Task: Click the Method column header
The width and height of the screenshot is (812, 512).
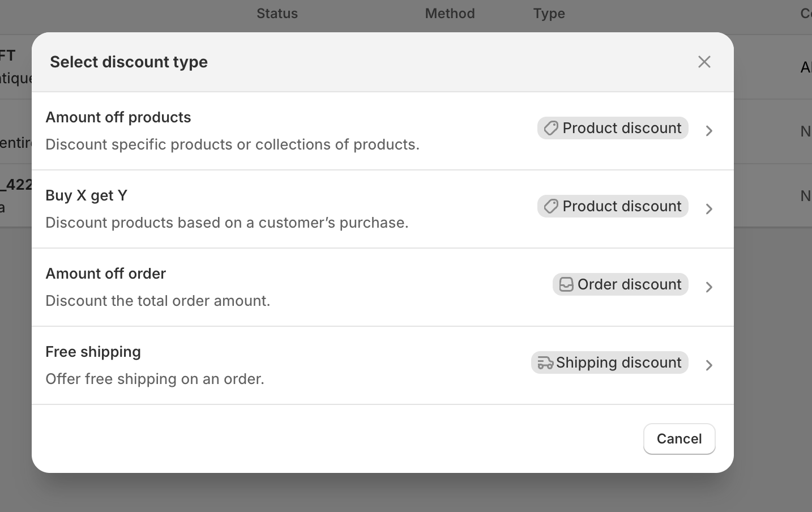Action: [x=450, y=14]
